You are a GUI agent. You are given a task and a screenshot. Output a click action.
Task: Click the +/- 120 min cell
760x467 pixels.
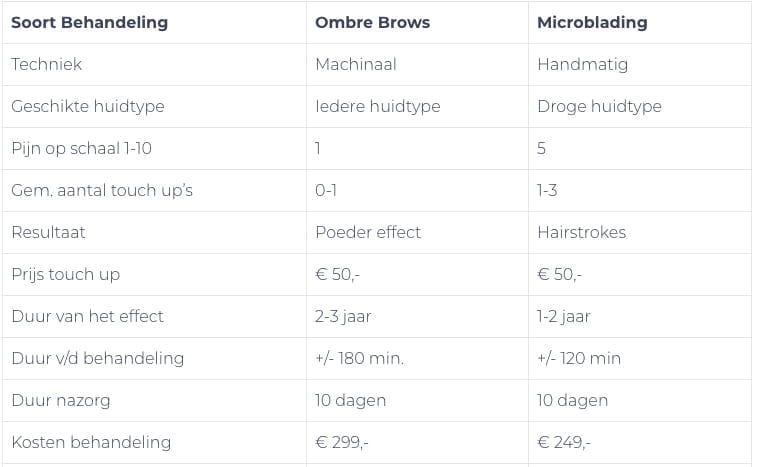point(579,358)
